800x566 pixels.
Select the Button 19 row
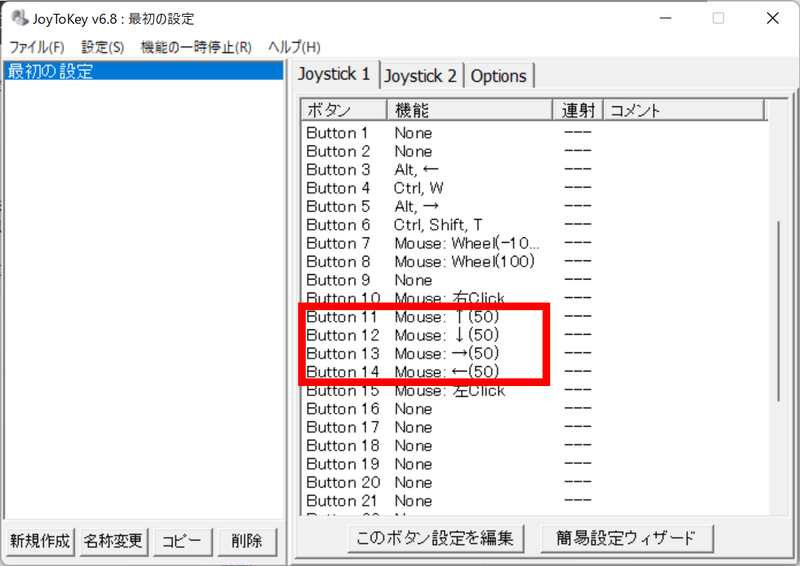534,464
